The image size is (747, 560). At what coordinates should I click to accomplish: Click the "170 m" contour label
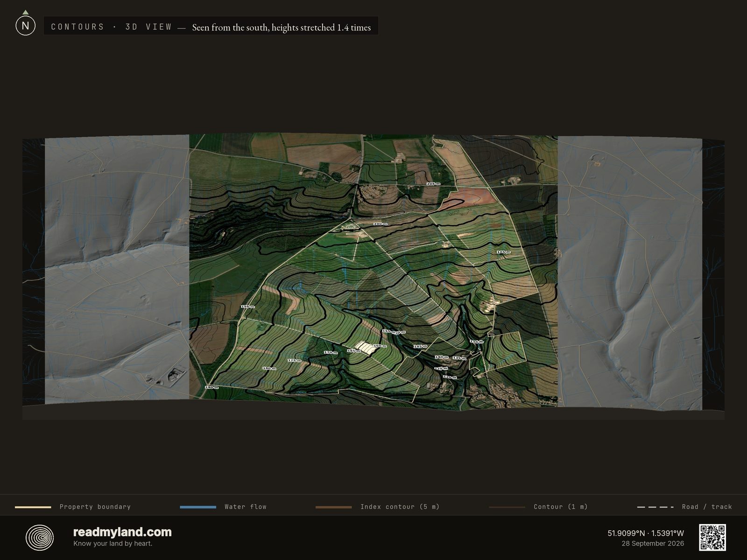pos(331,352)
